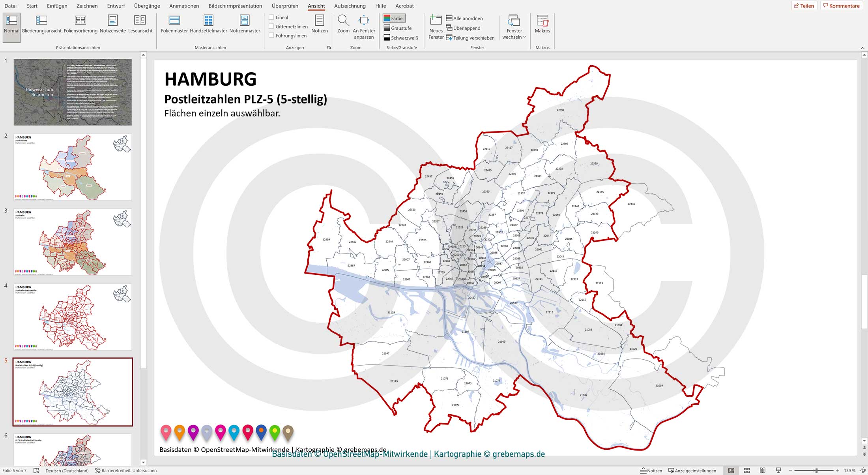Enable the Lineal checkbox
This screenshot has width=868, height=475.
point(271,17)
